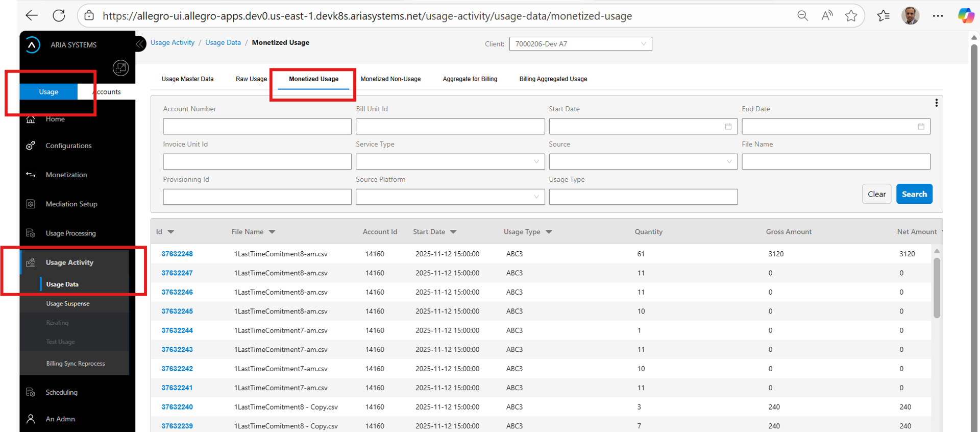Collapse the sidebar with double-chevron icon
980x432 pixels.
pyautogui.click(x=140, y=44)
